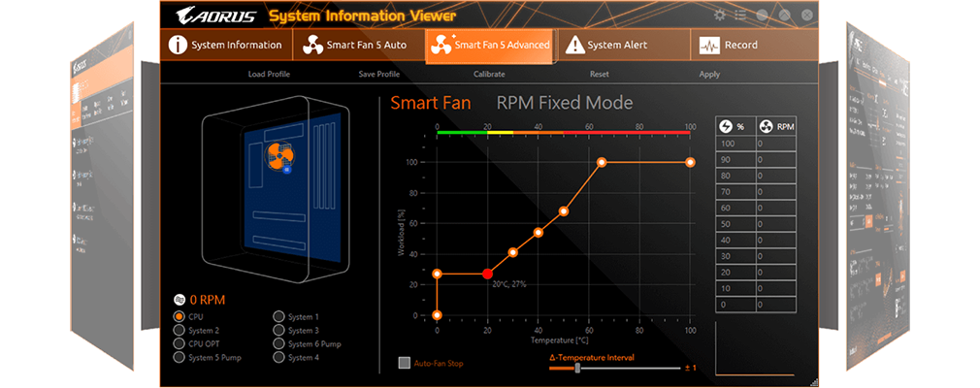Image resolution: width=980 pixels, height=388 pixels.
Task: Select the System 5 Pump radio button
Action: point(180,357)
